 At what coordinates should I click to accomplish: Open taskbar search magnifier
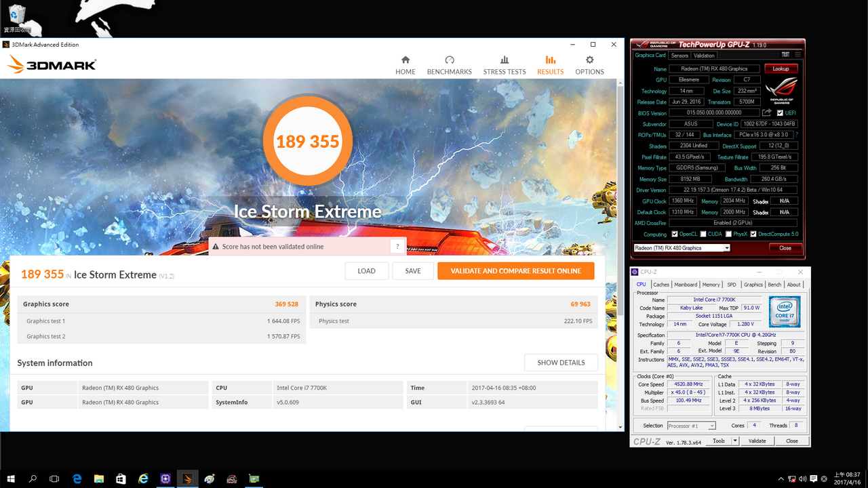[x=33, y=479]
